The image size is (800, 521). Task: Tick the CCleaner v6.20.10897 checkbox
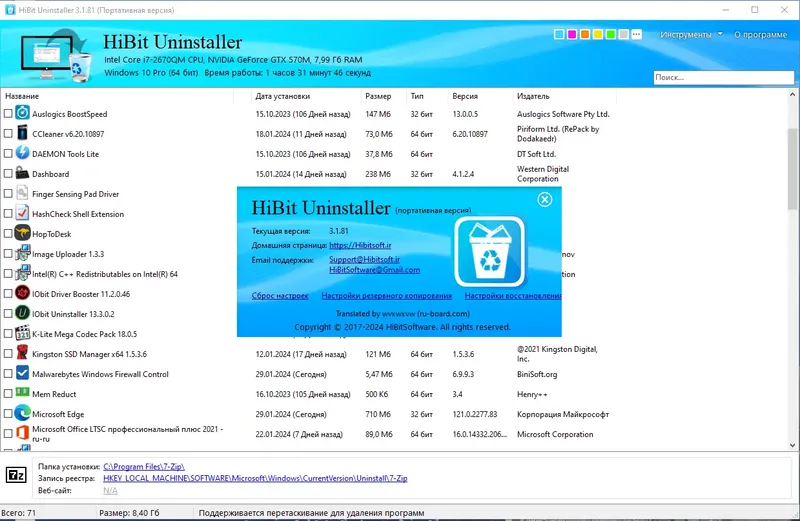pos(8,133)
